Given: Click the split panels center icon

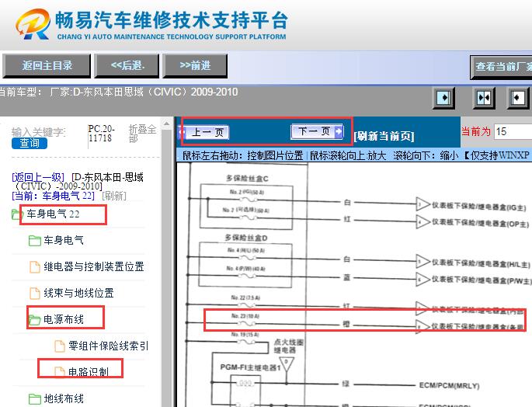Looking at the screenshot, I should (x=484, y=98).
